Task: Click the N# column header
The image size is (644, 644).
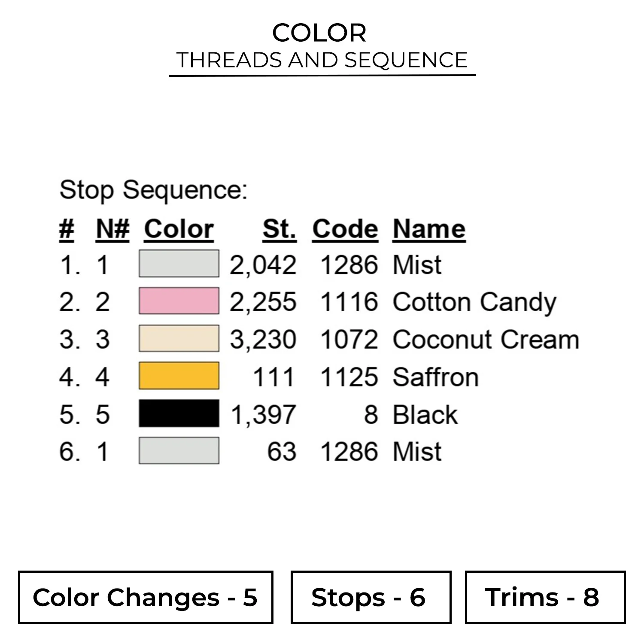Action: [x=112, y=229]
